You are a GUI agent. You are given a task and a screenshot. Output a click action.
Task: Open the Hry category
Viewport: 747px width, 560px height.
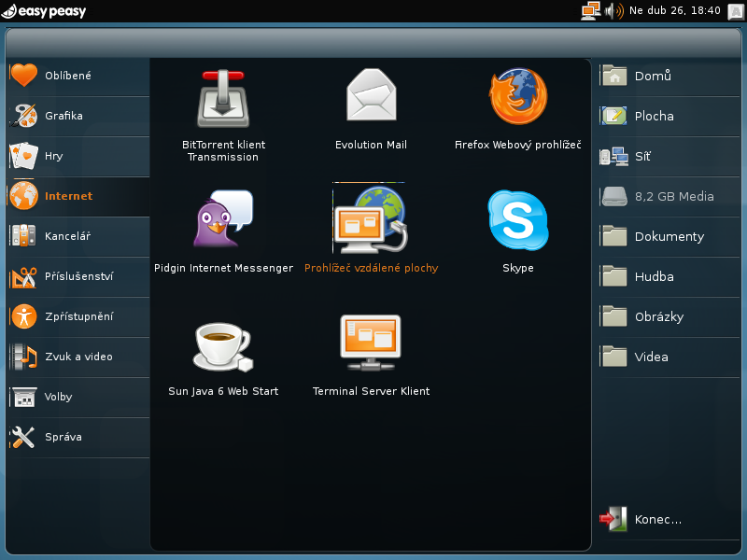click(78, 156)
